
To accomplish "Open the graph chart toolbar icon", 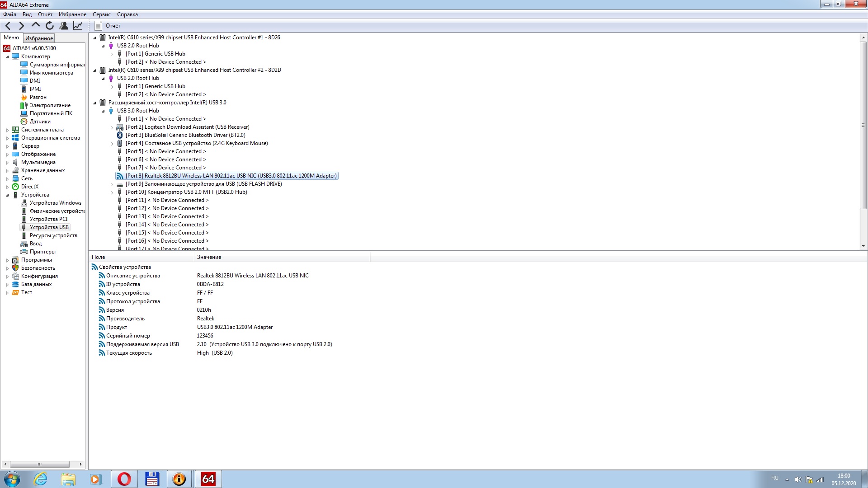I will click(78, 26).
